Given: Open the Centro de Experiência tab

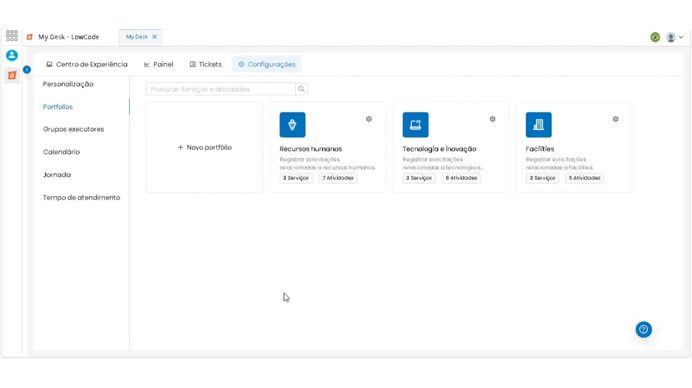Looking at the screenshot, I should tap(87, 64).
